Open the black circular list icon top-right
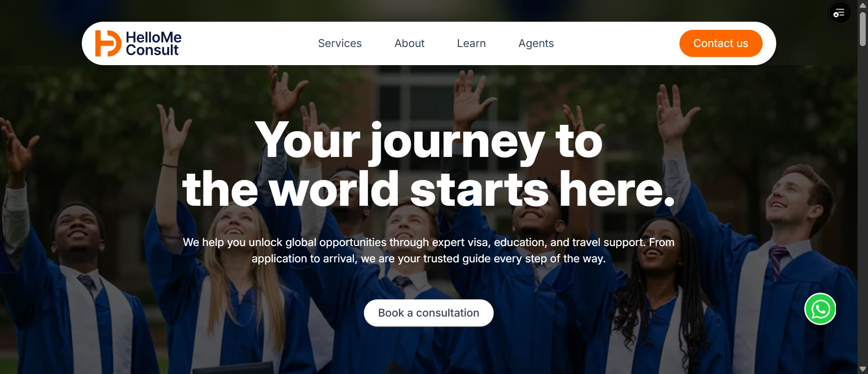868x374 pixels. click(x=840, y=13)
